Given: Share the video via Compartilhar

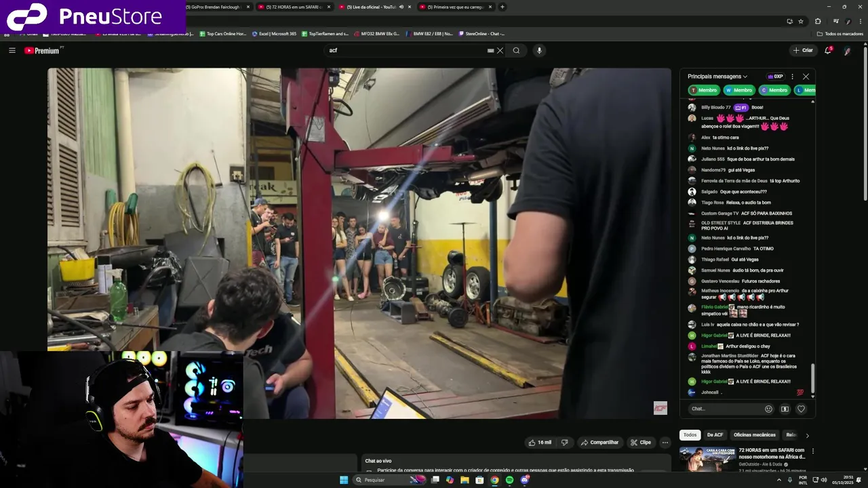Looking at the screenshot, I should click(x=599, y=443).
